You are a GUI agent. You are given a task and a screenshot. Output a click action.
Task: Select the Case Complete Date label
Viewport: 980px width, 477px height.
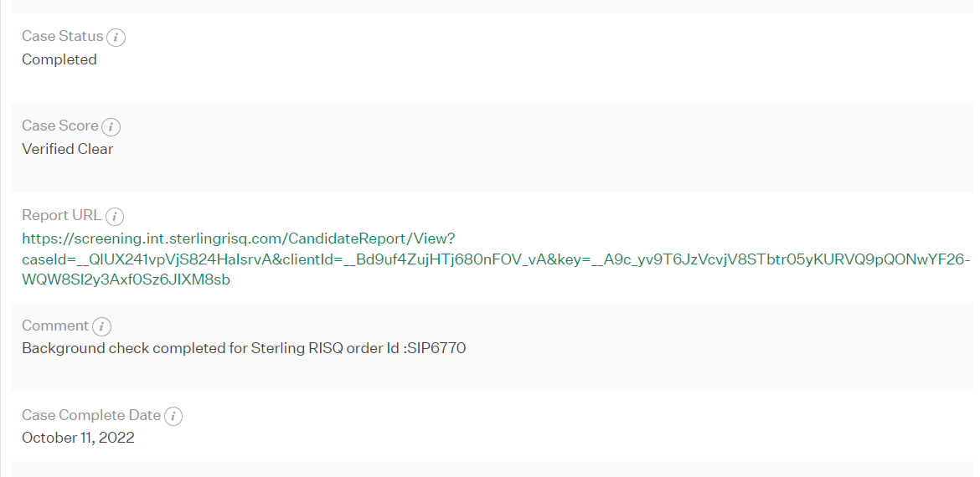coord(91,414)
